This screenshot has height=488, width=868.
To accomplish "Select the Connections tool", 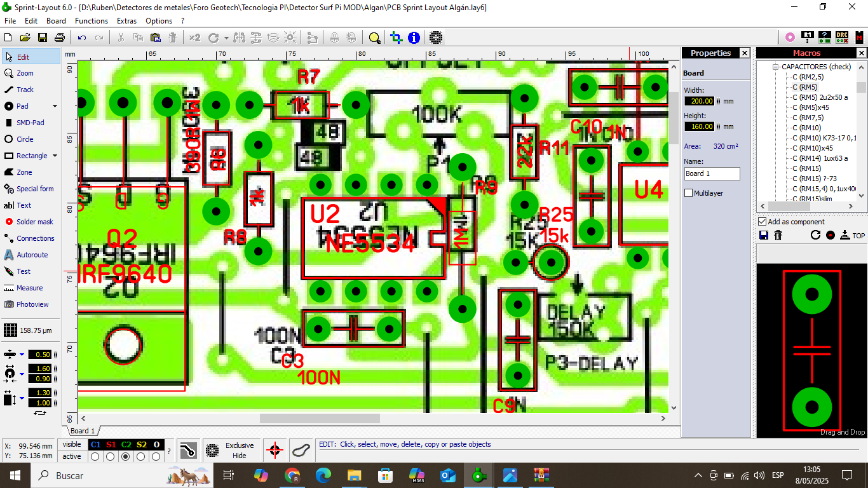I will point(29,238).
